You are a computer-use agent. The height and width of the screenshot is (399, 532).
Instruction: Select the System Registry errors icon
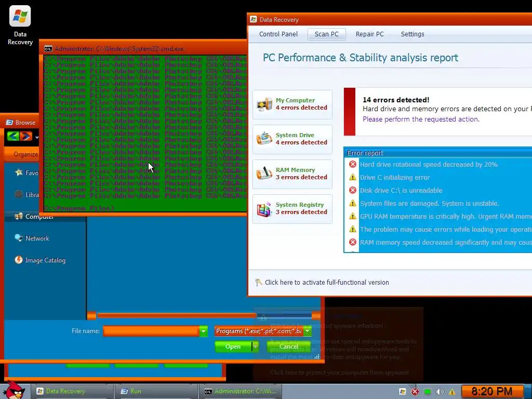coord(264,209)
